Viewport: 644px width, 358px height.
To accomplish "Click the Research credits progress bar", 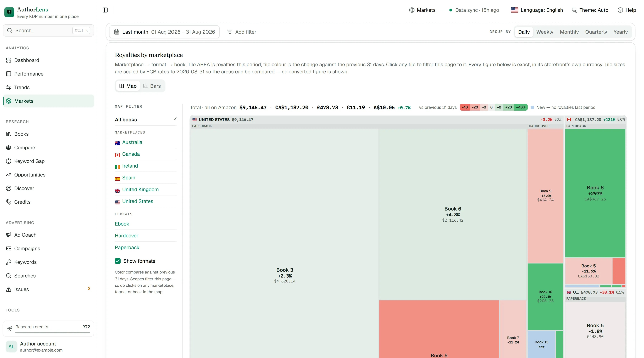I will [x=53, y=332].
